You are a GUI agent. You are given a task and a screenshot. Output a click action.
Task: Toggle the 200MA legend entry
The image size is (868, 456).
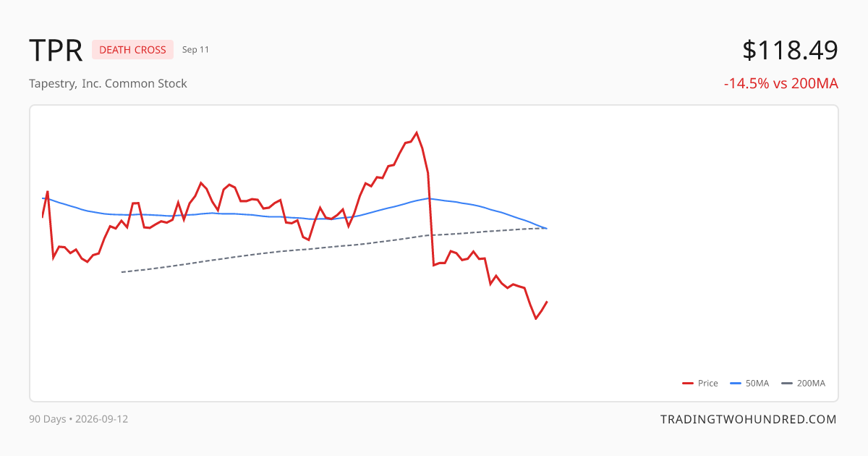coord(803,383)
